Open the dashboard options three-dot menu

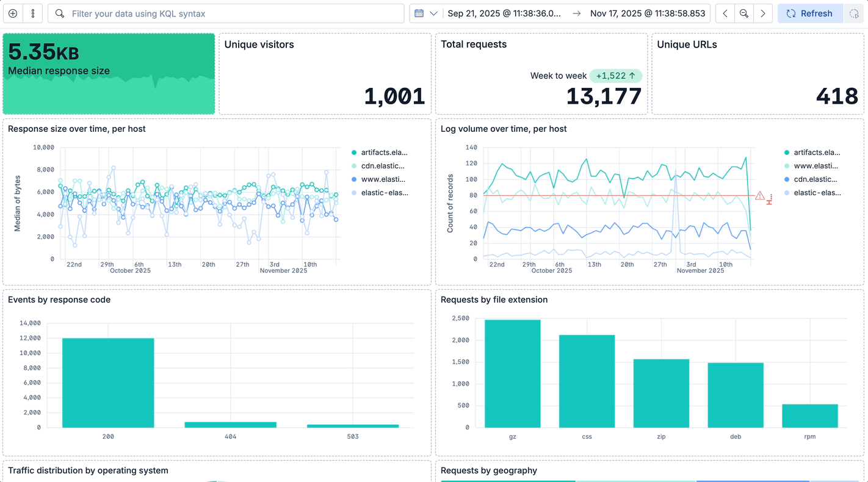pos(32,13)
